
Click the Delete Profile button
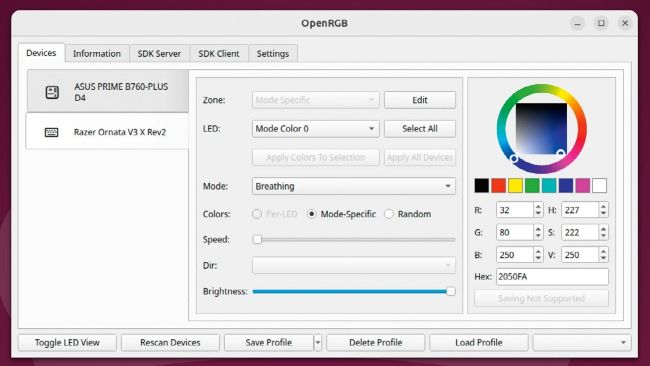pos(376,342)
